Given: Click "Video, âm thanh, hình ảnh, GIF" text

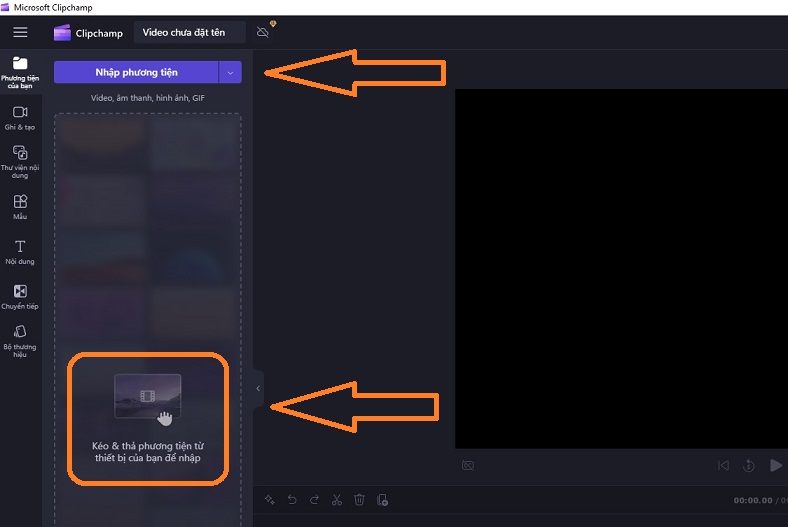Looking at the screenshot, I should coord(148,98).
